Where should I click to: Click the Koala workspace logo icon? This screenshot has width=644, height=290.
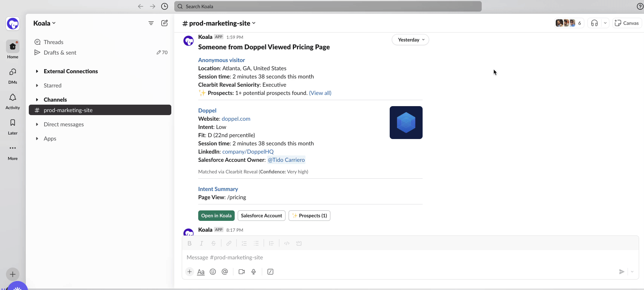tap(13, 24)
